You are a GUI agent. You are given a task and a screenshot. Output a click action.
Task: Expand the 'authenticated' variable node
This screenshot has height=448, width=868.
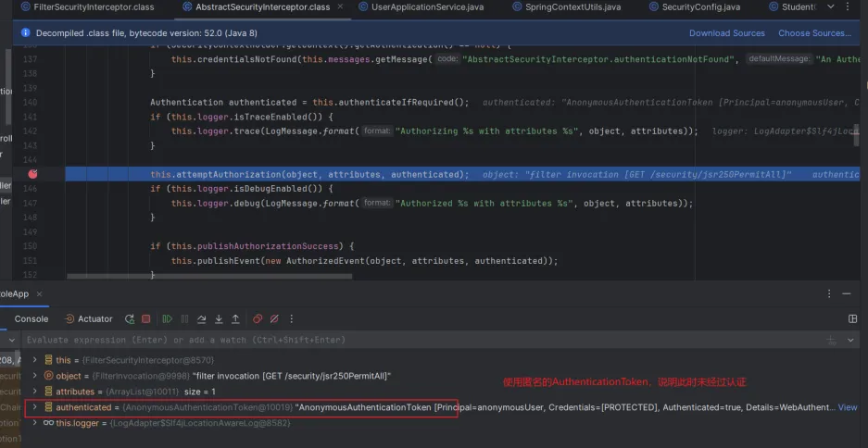[x=35, y=407]
